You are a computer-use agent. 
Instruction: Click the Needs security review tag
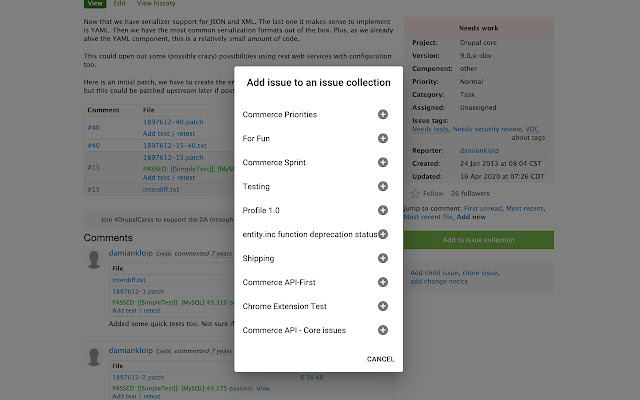pos(487,129)
